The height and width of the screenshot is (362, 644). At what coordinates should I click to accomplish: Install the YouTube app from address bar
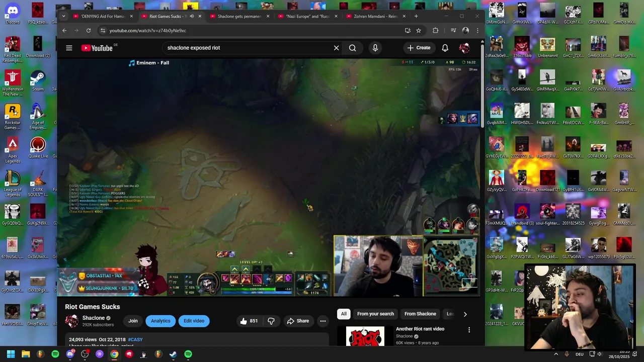point(408,30)
